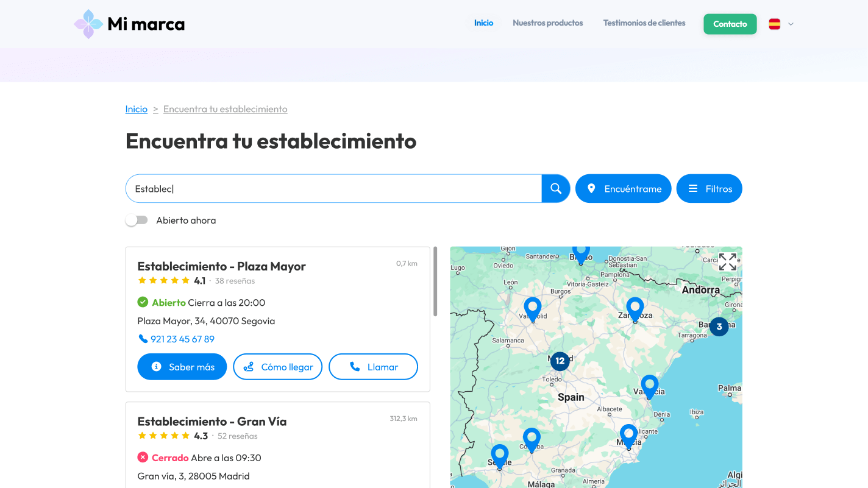Click the map pin over Valladolid
The width and height of the screenshot is (868, 488).
point(533,309)
